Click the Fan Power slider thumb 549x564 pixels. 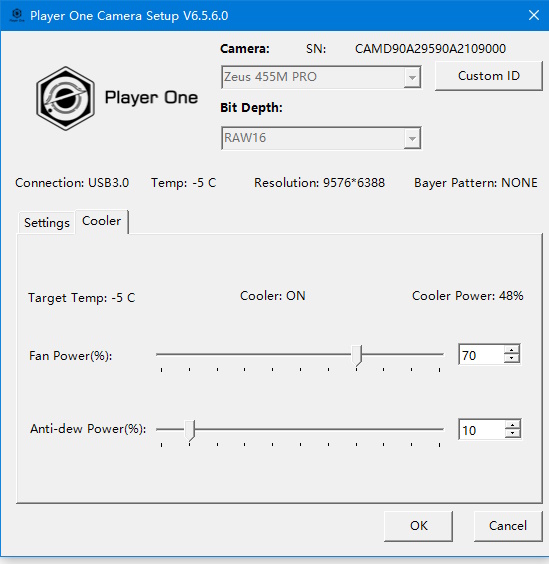click(x=357, y=355)
